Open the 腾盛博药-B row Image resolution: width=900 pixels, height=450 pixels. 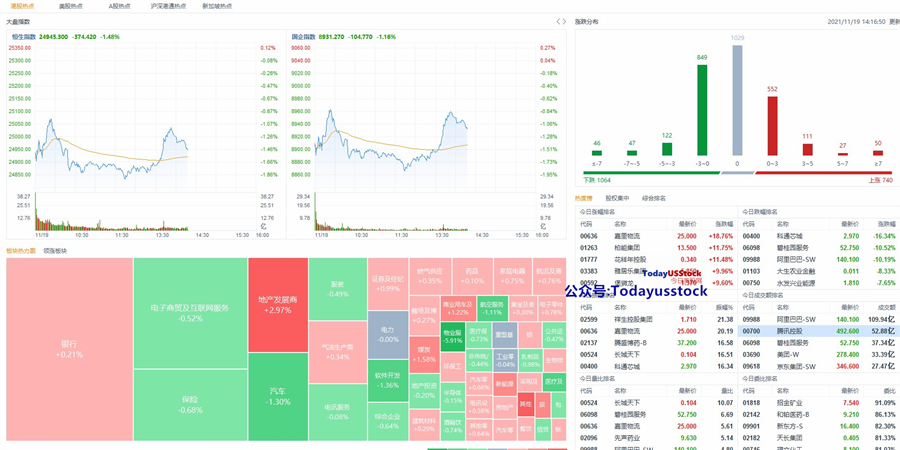(657, 343)
